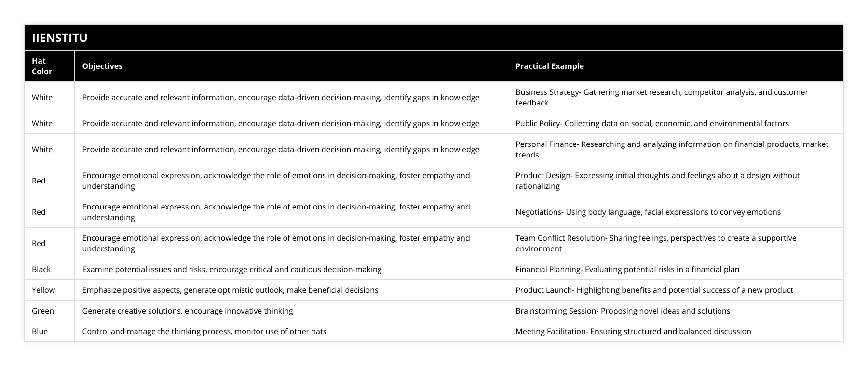Select the Public Policy practical example cell
Screen dimensions: 868x366
(x=652, y=123)
